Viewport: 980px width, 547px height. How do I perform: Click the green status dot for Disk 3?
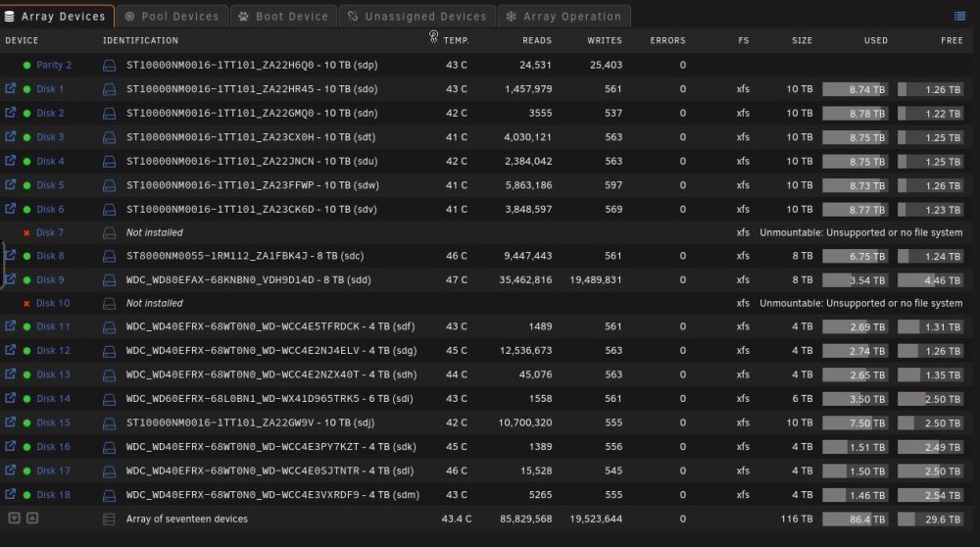coord(26,137)
